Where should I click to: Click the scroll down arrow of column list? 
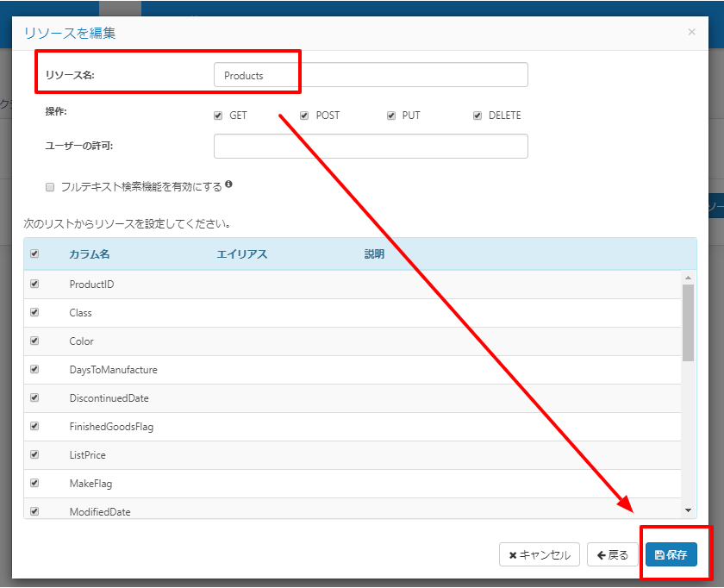pos(688,510)
